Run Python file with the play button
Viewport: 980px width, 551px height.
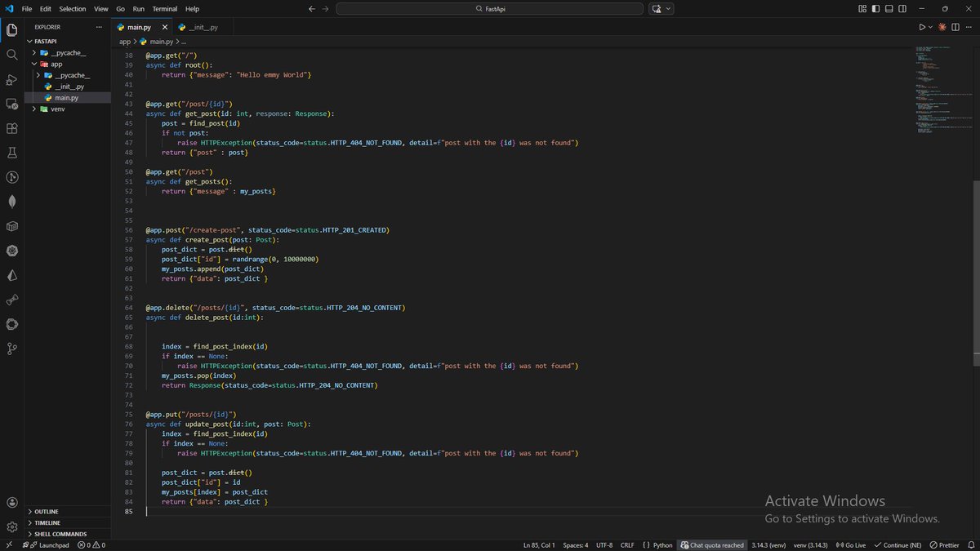click(922, 27)
